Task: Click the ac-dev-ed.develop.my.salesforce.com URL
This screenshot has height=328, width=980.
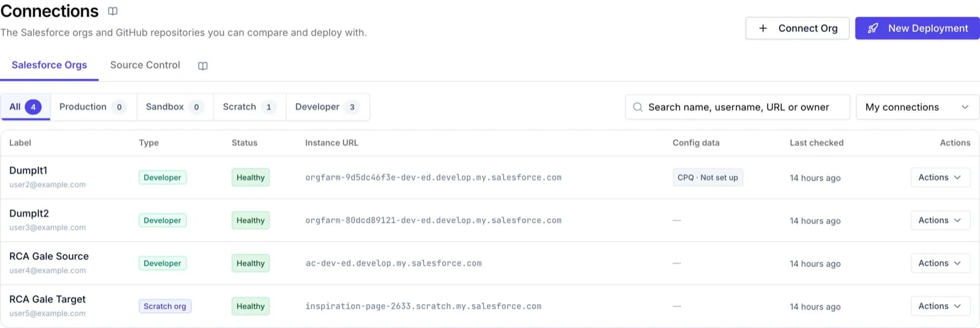Action: click(x=394, y=263)
